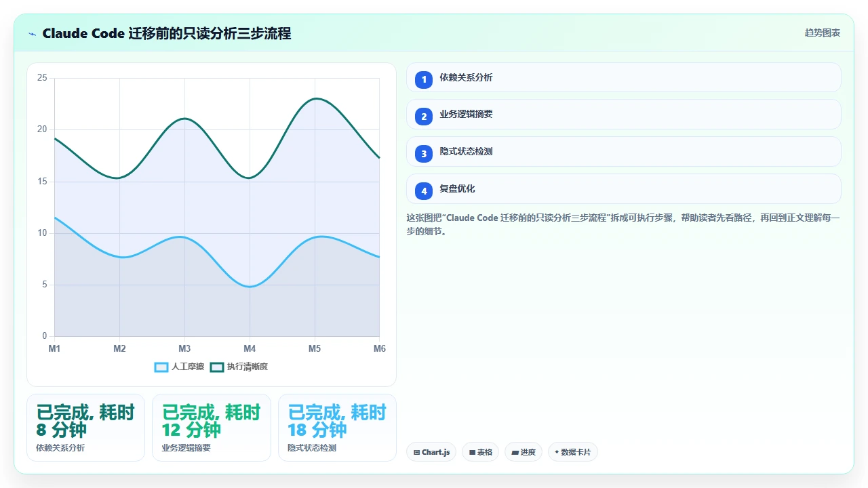Click the M1 x-axis label

click(x=54, y=348)
